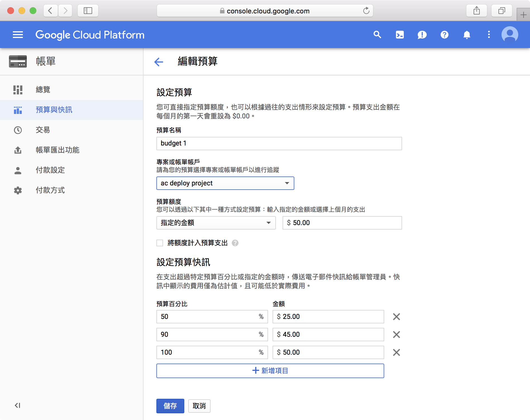Remove the 90% alert row
530x420 pixels.
(x=397, y=335)
